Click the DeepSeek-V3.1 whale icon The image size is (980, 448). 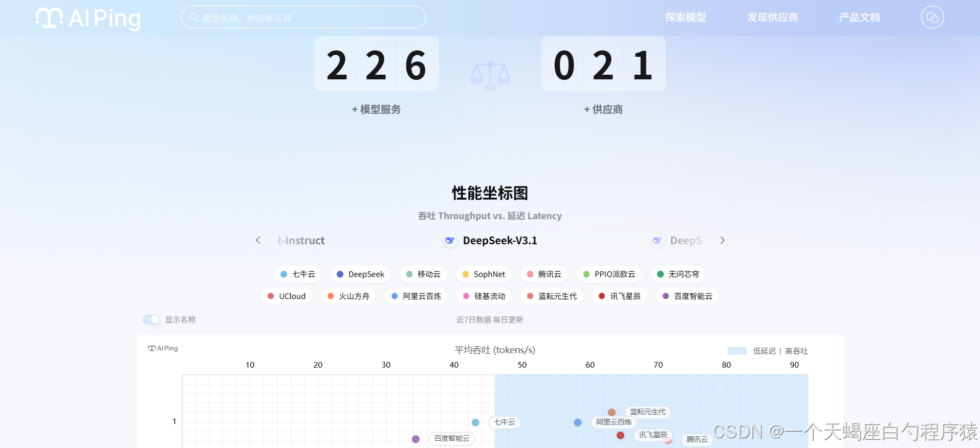[450, 241]
